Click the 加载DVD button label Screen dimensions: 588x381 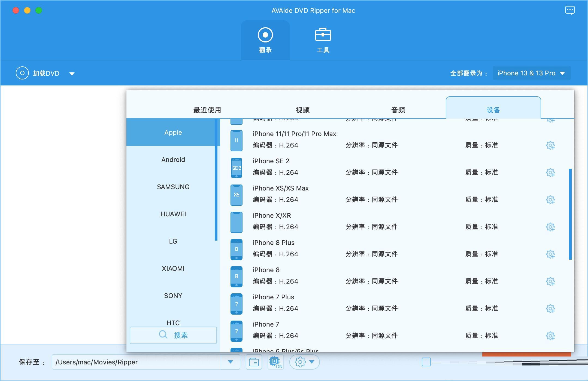pos(46,73)
